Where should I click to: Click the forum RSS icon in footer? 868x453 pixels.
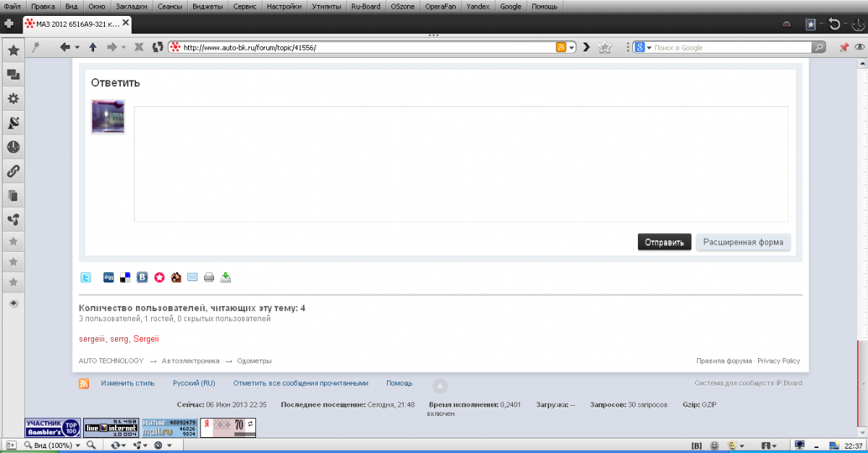[x=85, y=384]
